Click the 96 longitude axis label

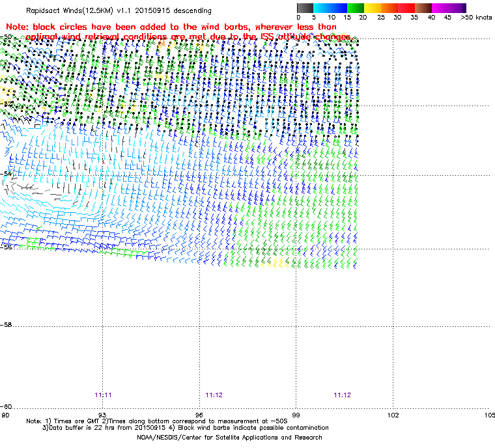199,415
